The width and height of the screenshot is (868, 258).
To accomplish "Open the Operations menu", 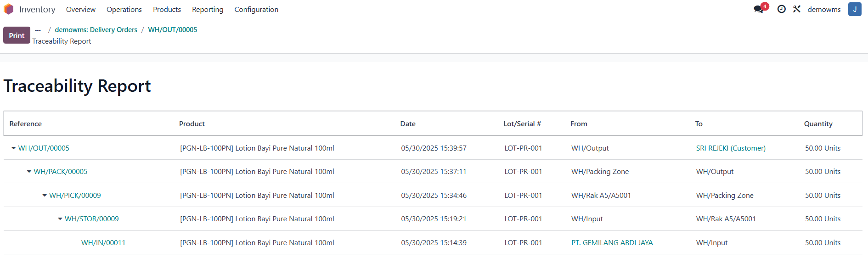I will (124, 9).
